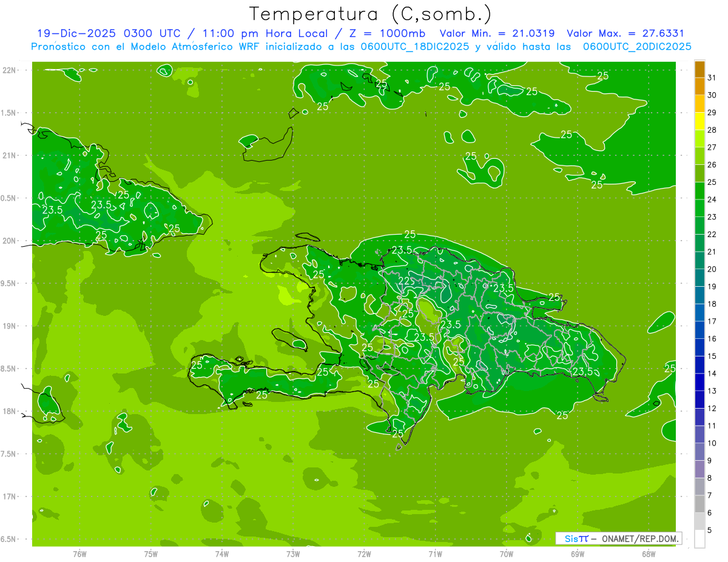Click the "29" label on the color scale
Viewport: 728px width, 562px height.
712,112
